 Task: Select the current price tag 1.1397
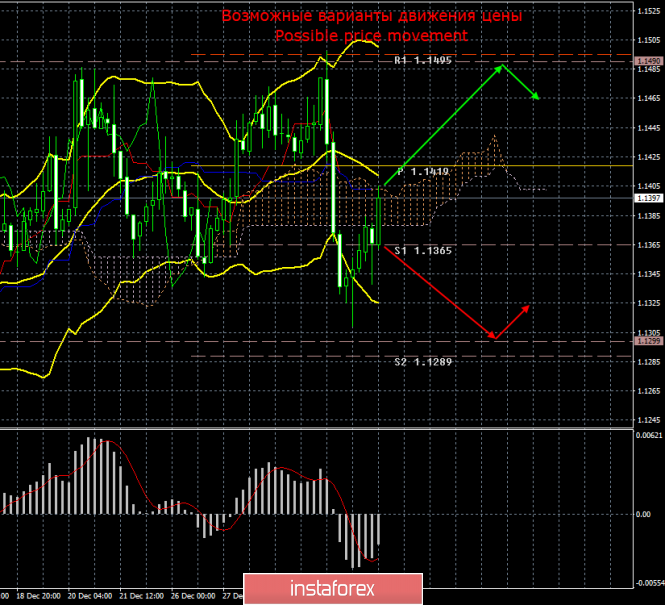point(647,198)
